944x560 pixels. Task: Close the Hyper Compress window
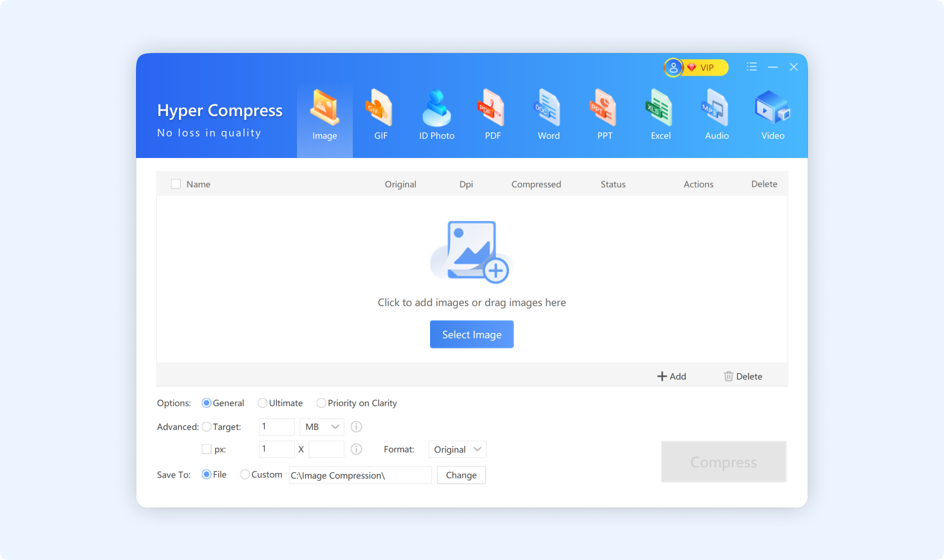tap(793, 67)
